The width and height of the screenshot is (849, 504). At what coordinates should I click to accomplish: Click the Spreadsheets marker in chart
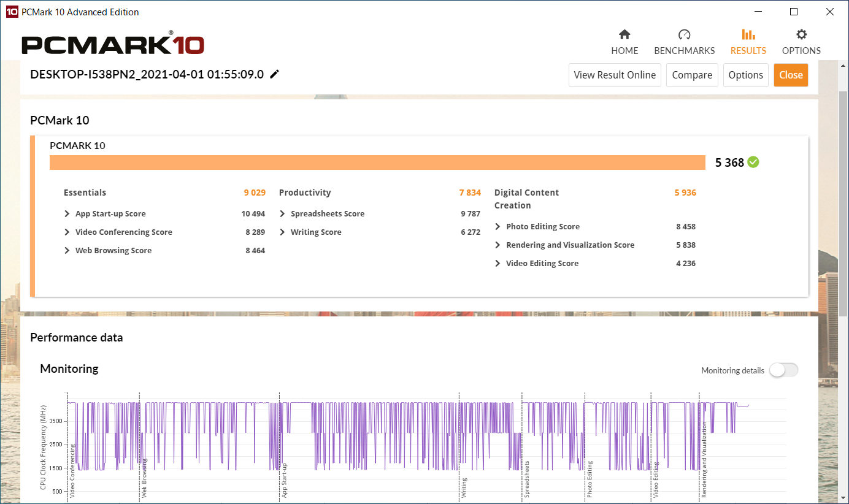(x=527, y=479)
